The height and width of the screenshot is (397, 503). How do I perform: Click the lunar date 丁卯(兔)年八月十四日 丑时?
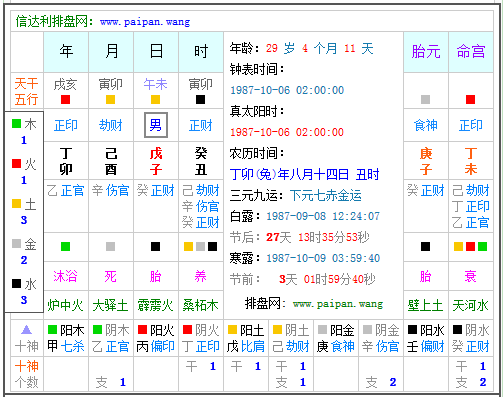click(304, 174)
